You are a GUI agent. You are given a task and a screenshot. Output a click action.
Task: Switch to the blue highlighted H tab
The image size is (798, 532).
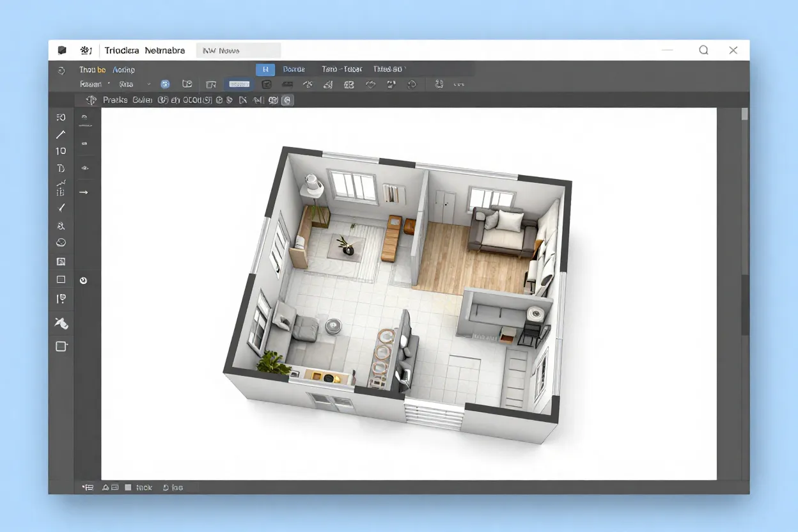(265, 69)
